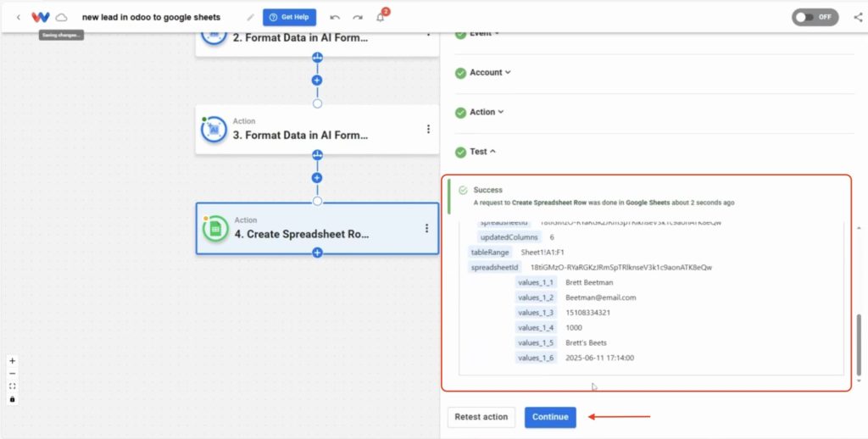Select step 3 Format Data card
The height and width of the screenshot is (439, 868).
tap(317, 130)
